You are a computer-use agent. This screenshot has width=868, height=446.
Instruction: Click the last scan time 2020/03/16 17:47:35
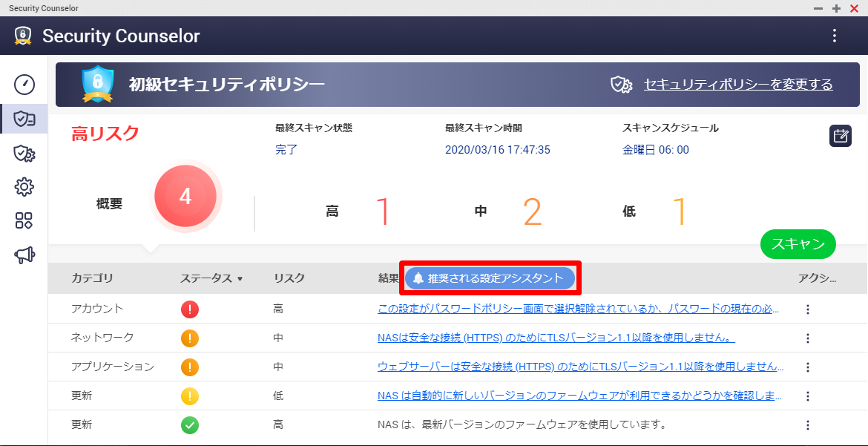[x=498, y=150]
